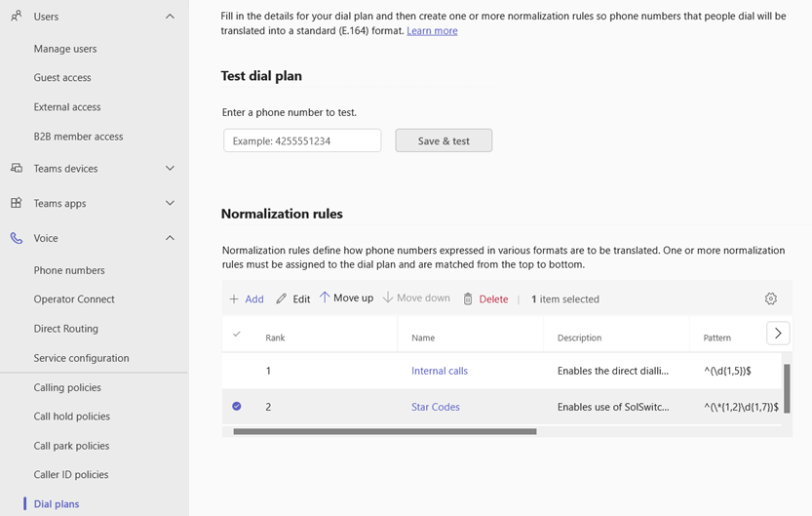Click the Star Codes pattern cell

pos(741,407)
